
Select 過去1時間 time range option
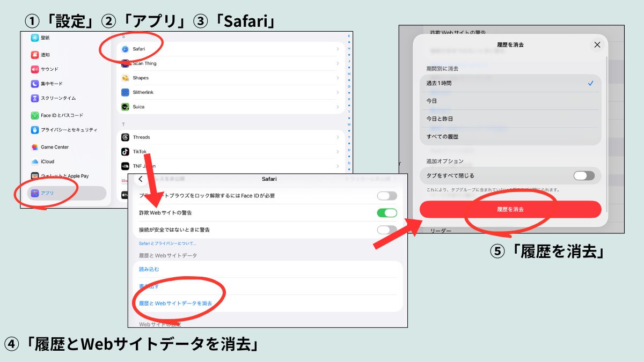(510, 83)
